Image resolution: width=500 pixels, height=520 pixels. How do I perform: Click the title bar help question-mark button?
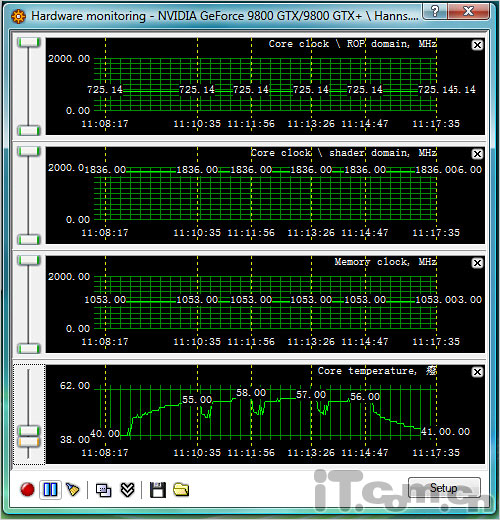pyautogui.click(x=435, y=12)
